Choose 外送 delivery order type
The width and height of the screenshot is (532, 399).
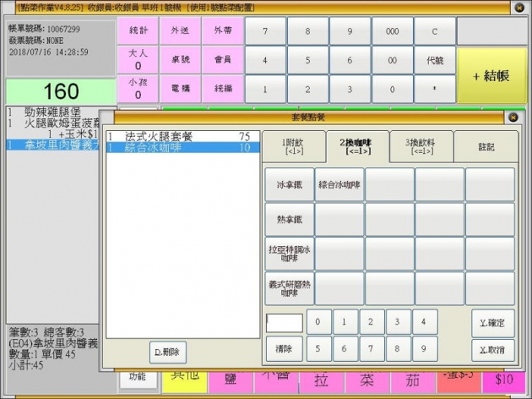pyautogui.click(x=181, y=30)
